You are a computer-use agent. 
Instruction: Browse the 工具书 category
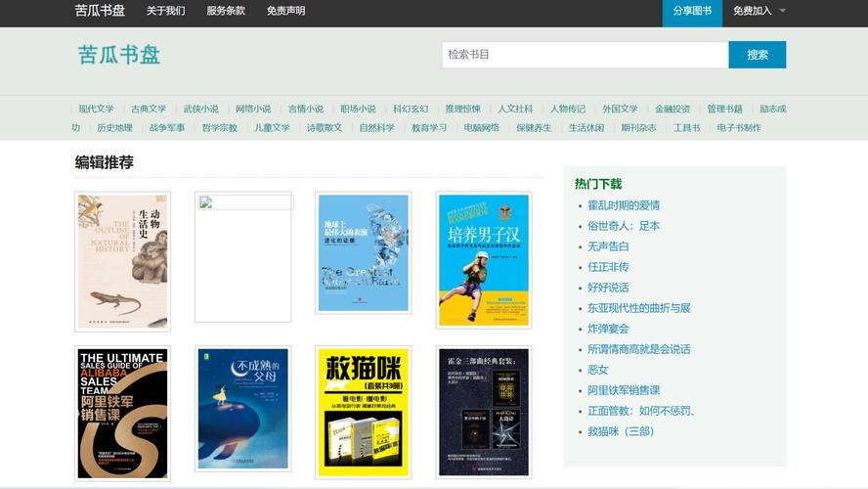click(686, 127)
